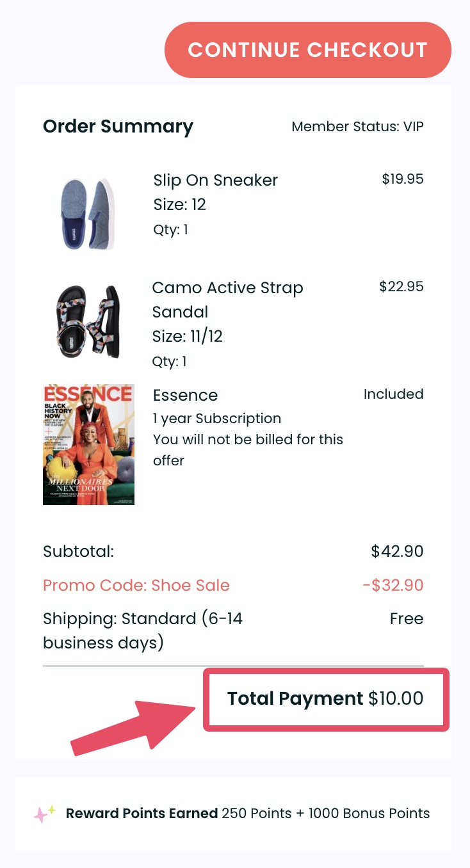The width and height of the screenshot is (470, 868).
Task: Click the Camo Active Strap Sandal image
Action: pyautogui.click(x=86, y=322)
